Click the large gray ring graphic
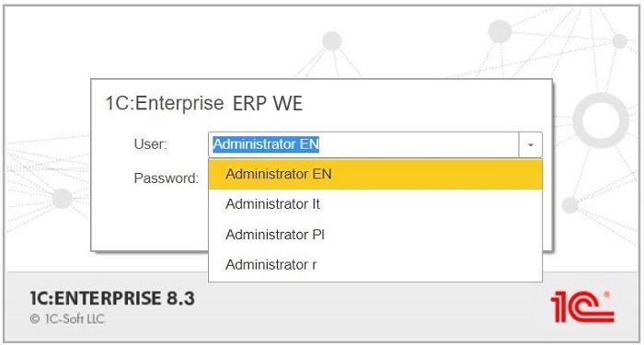644x345 pixels. pyautogui.click(x=601, y=121)
